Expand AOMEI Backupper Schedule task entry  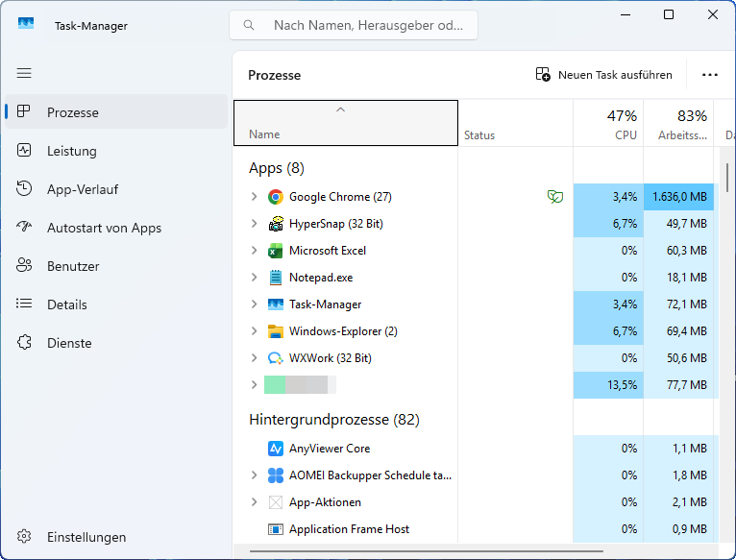click(x=254, y=475)
